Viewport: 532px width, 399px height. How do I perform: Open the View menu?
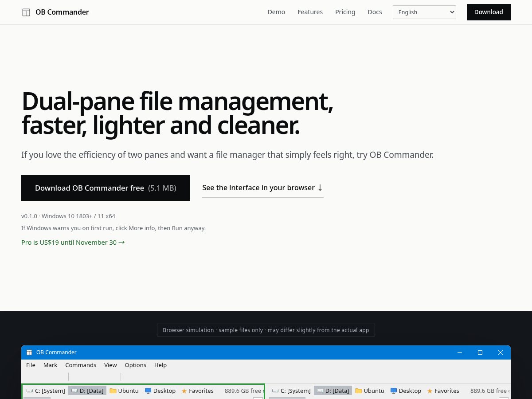point(110,365)
